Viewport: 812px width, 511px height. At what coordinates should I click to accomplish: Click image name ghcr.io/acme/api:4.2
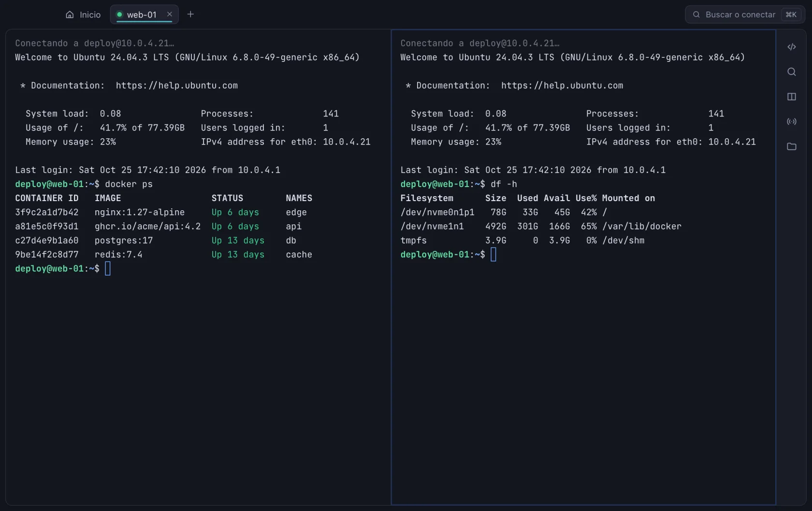point(147,226)
